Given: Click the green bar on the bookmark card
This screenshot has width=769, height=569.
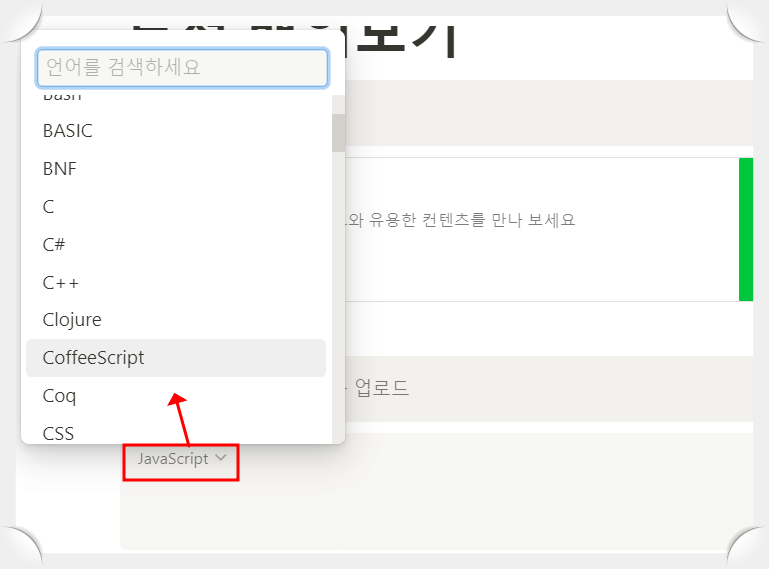Looking at the screenshot, I should point(745,230).
